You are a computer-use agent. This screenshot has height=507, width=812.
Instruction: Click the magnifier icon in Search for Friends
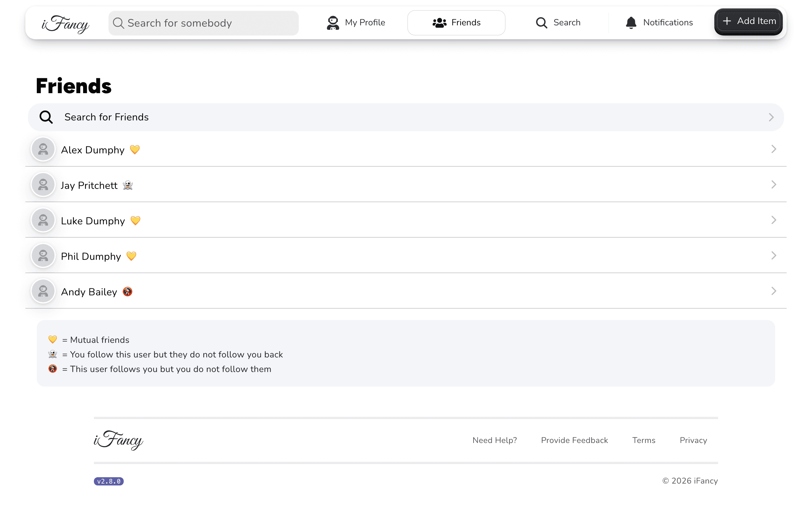pyautogui.click(x=46, y=117)
